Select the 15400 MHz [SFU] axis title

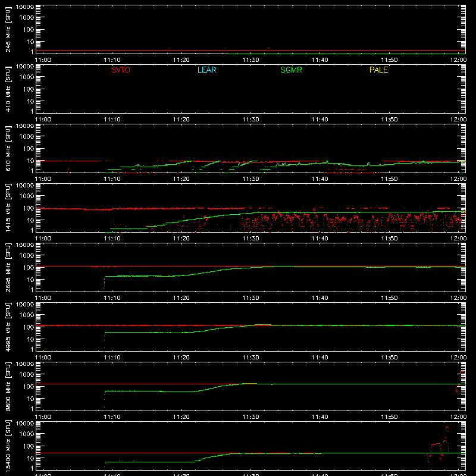(x=8, y=446)
